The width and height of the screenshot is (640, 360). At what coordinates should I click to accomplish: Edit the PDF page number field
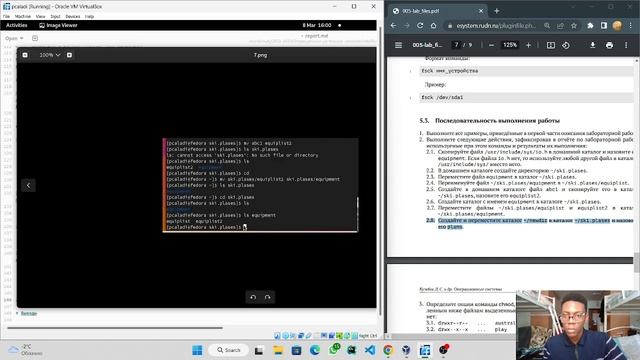pyautogui.click(x=456, y=45)
